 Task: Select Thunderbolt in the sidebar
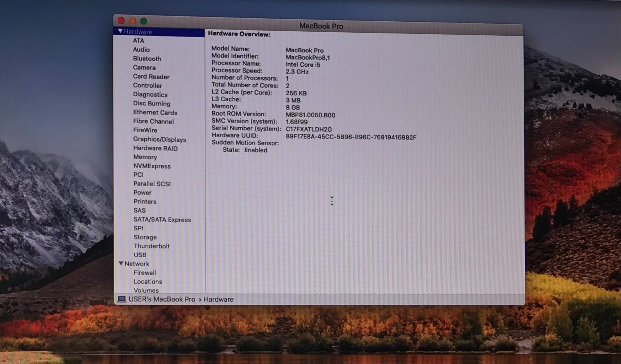pyautogui.click(x=152, y=246)
